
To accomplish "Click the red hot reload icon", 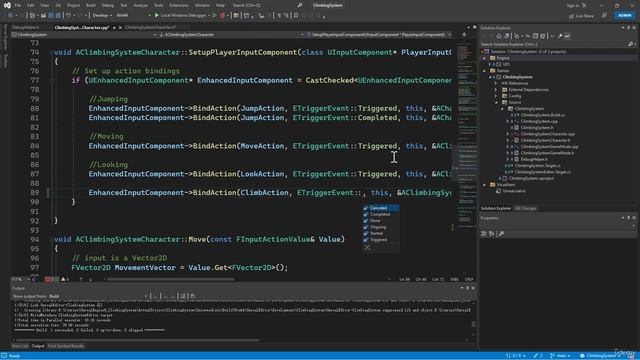I will [x=222, y=16].
